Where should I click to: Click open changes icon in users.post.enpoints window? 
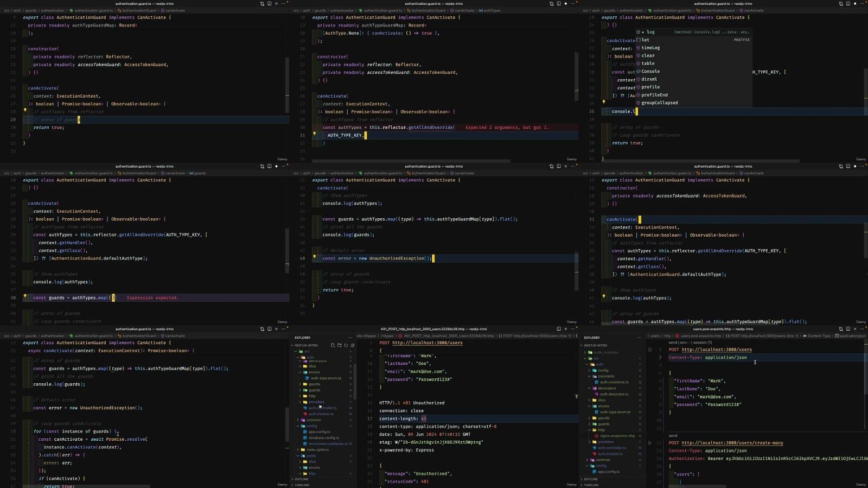pos(841,328)
